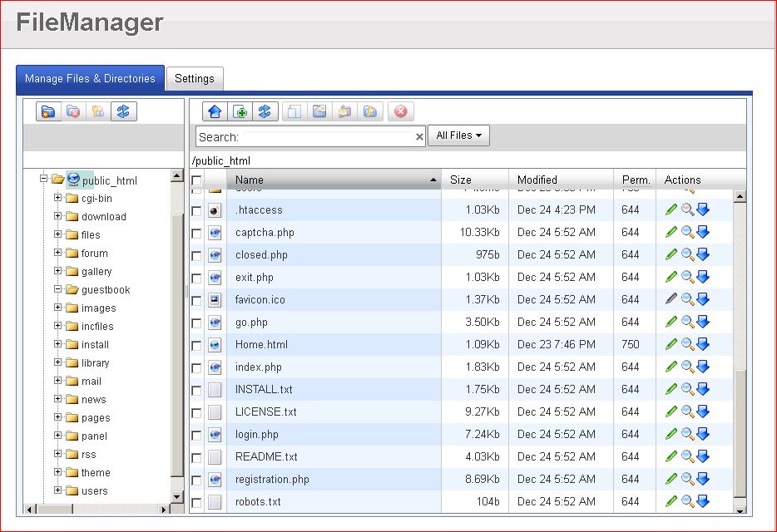
Task: Open the registration.php file name
Action: (x=272, y=479)
